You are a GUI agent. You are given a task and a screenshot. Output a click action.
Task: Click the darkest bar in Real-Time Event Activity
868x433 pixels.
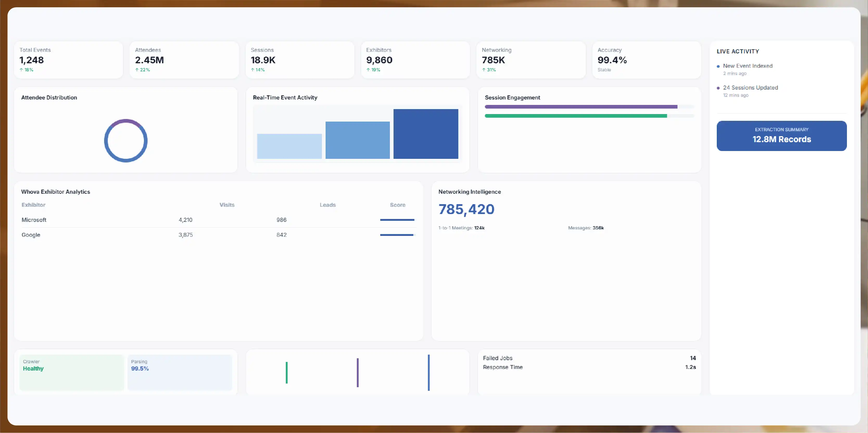coord(426,134)
